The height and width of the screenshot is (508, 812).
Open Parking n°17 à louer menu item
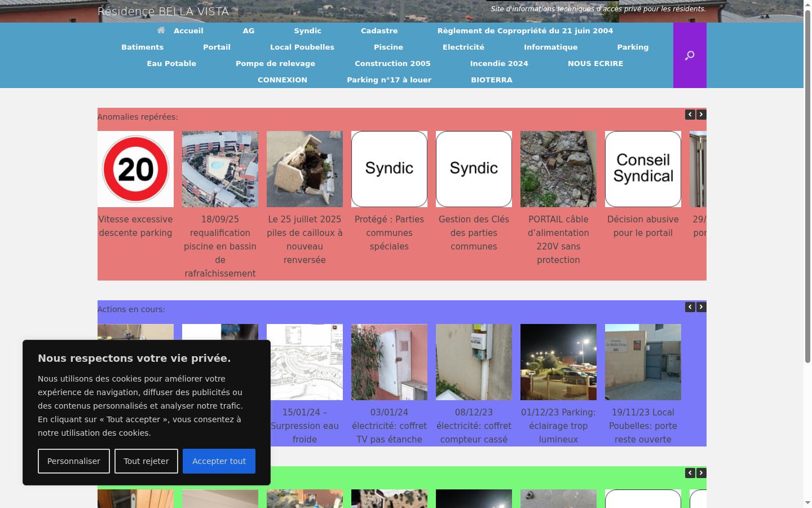click(389, 80)
